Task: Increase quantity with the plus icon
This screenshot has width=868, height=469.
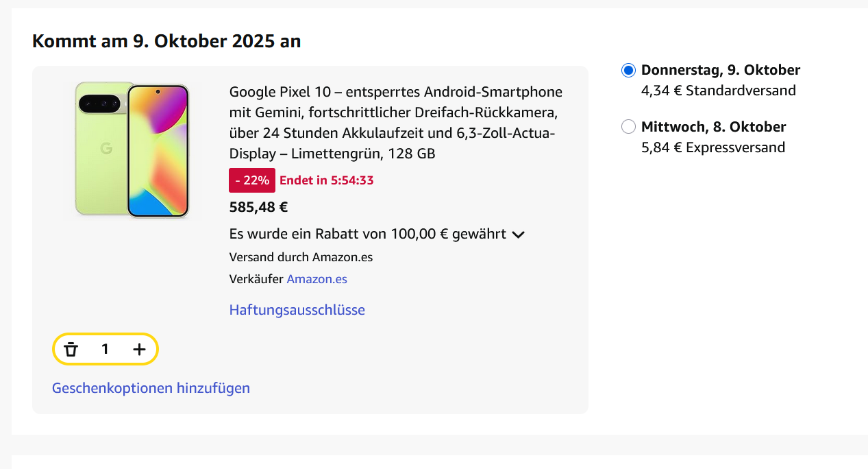Action: click(x=139, y=350)
